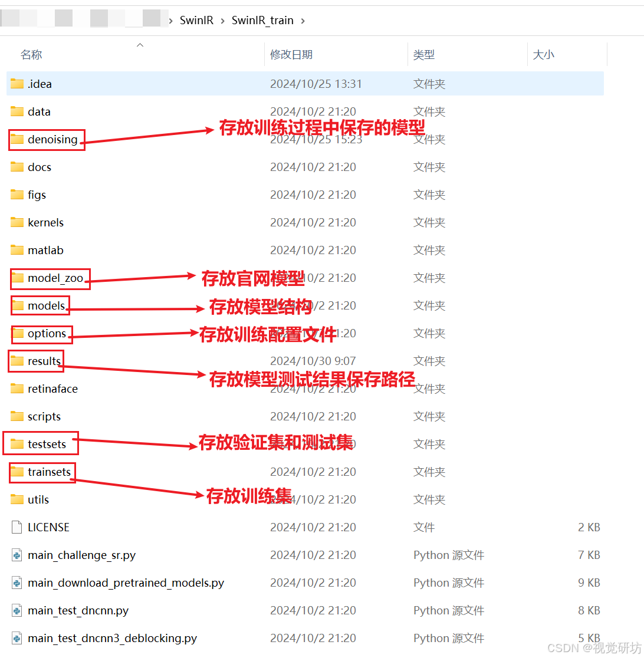Click 7 KB size of main_challenge_sr.py

[x=589, y=555]
